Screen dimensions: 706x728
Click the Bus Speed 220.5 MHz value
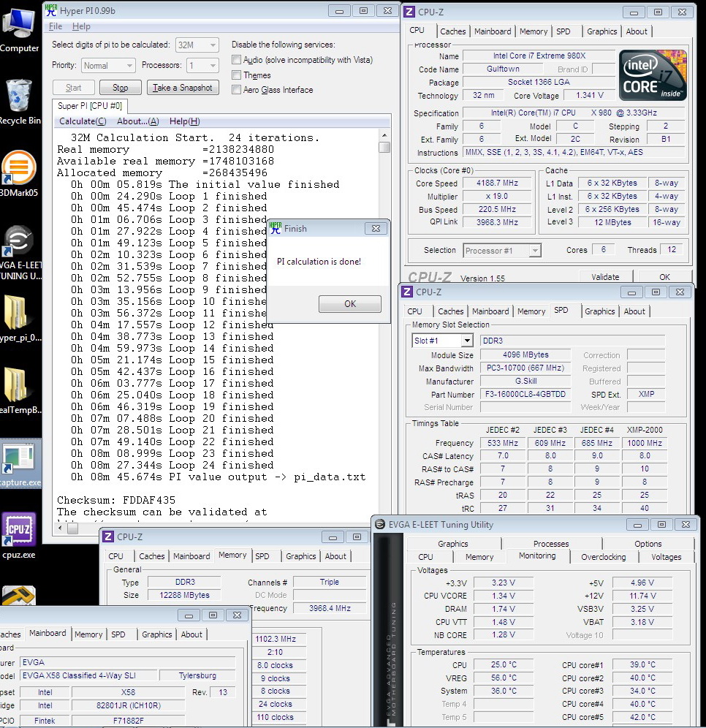pyautogui.click(x=497, y=209)
